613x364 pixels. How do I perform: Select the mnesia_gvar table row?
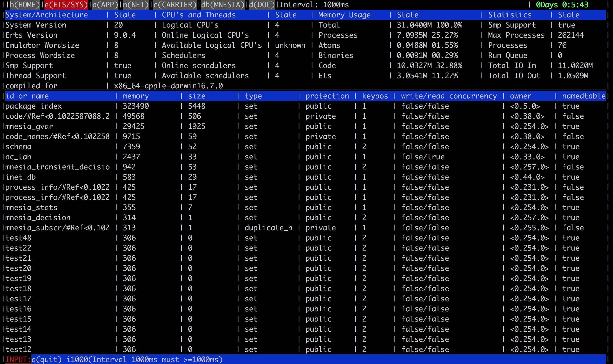point(29,126)
